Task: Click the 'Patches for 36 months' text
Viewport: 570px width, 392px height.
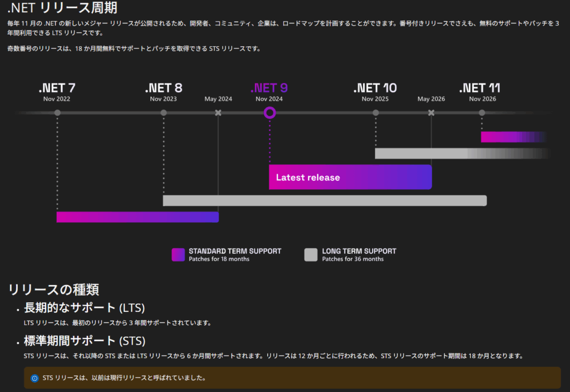Action: tap(352, 259)
